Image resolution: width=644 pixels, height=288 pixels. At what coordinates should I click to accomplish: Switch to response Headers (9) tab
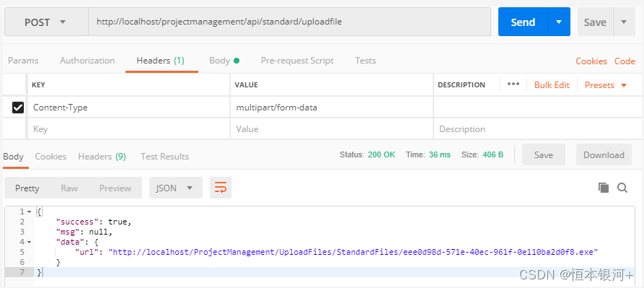[x=102, y=157]
